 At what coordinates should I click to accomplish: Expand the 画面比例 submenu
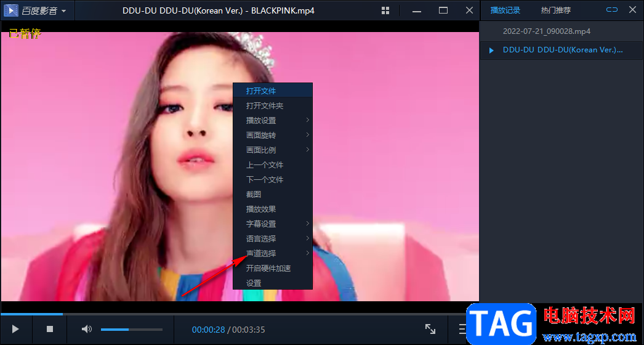click(x=273, y=150)
